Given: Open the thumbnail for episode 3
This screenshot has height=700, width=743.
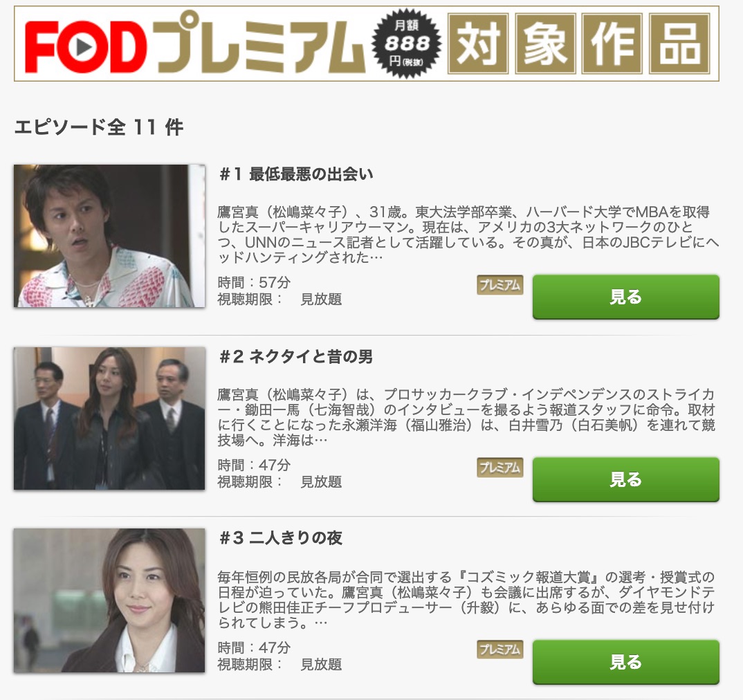Looking at the screenshot, I should 109,600.
